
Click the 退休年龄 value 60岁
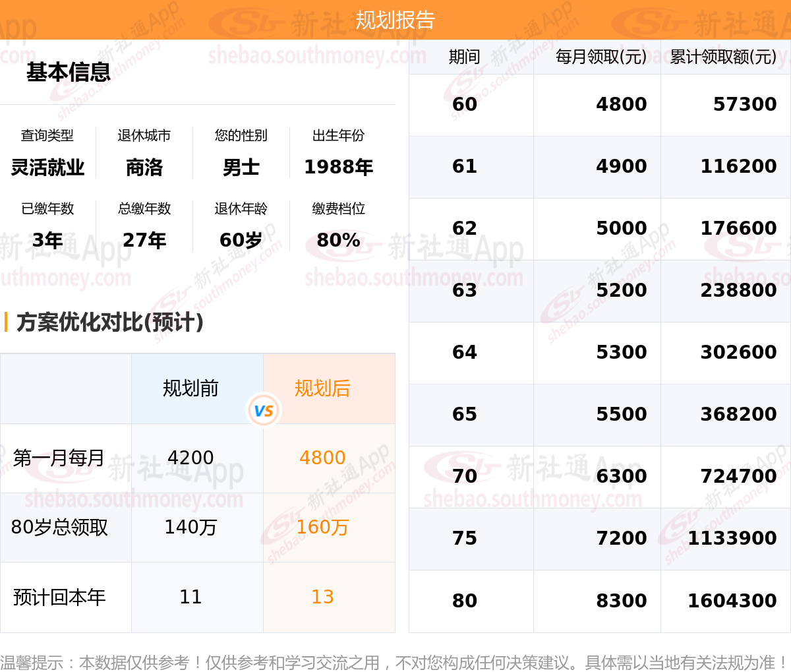click(241, 240)
